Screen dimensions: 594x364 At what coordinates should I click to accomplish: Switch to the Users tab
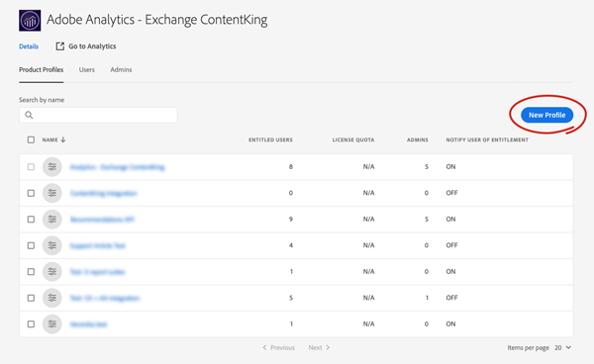[x=87, y=69]
